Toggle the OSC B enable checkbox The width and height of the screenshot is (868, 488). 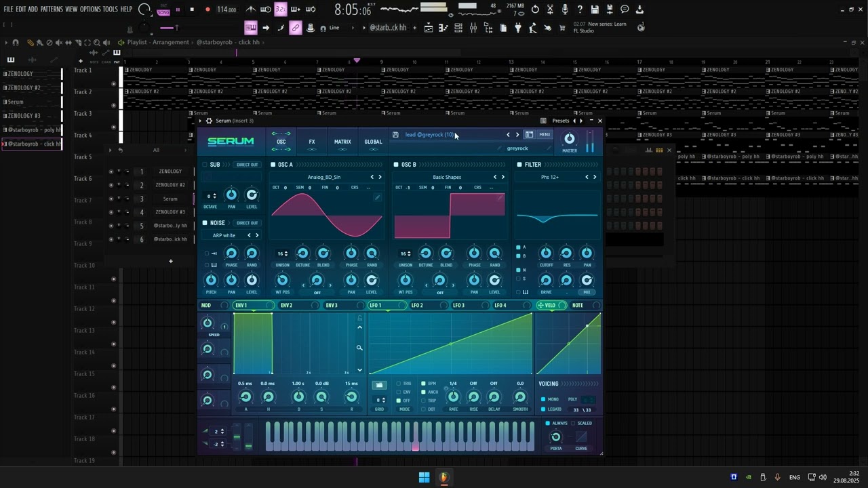click(397, 165)
